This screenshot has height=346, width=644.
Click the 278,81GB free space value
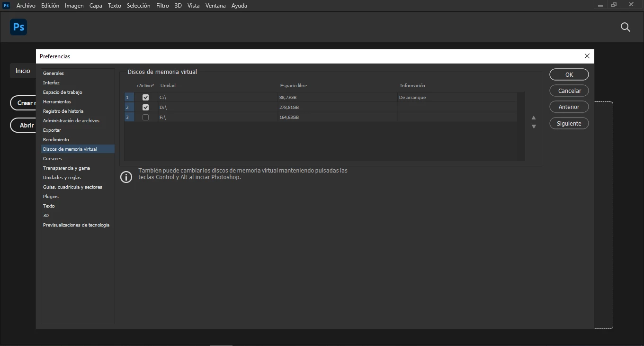coord(289,107)
